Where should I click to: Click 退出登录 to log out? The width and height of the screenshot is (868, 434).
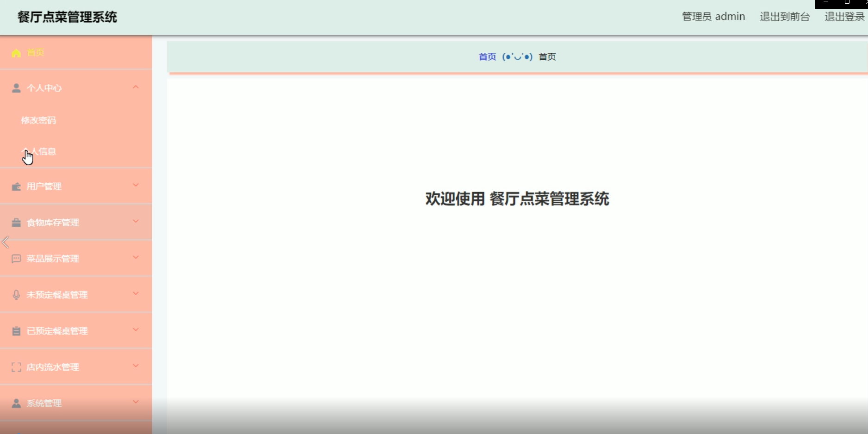844,17
